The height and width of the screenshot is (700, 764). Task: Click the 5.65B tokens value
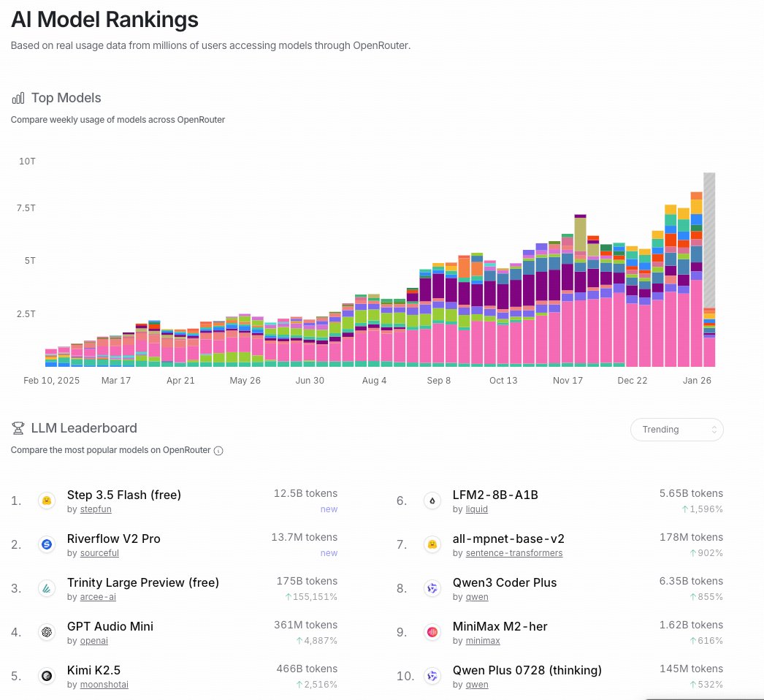click(691, 493)
